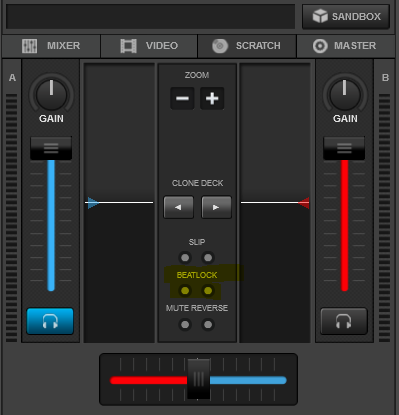Switch to the Master tab
The image size is (399, 415).
(x=346, y=46)
